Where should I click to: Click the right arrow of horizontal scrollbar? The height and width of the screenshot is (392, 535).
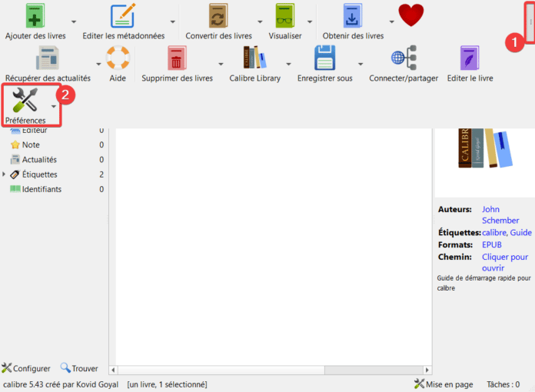click(427, 370)
